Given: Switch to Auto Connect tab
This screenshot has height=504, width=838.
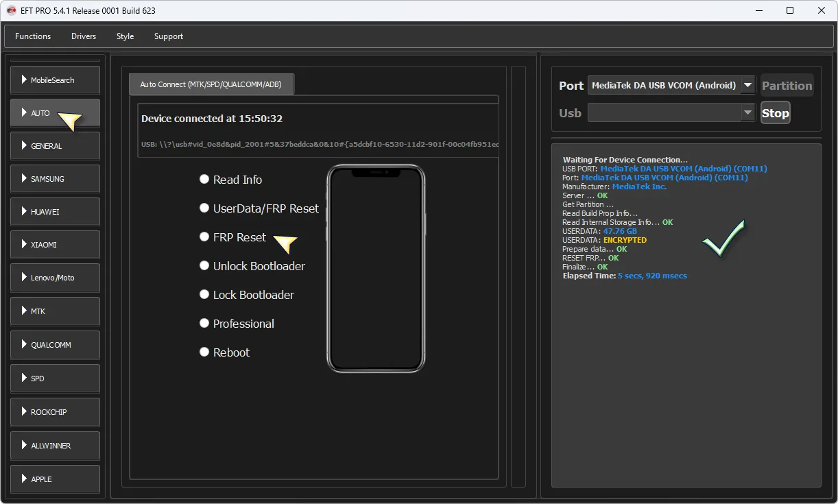Looking at the screenshot, I should (211, 84).
